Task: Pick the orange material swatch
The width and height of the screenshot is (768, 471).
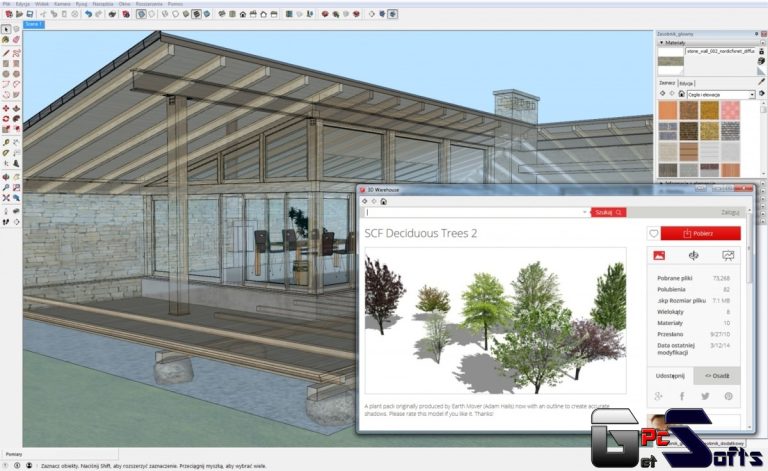Action: click(668, 111)
